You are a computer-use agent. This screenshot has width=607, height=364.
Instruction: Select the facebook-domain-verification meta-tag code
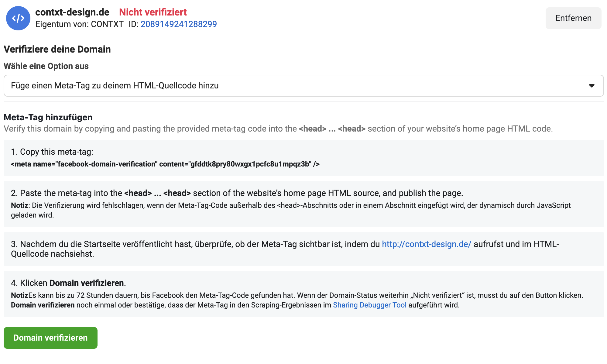165,164
